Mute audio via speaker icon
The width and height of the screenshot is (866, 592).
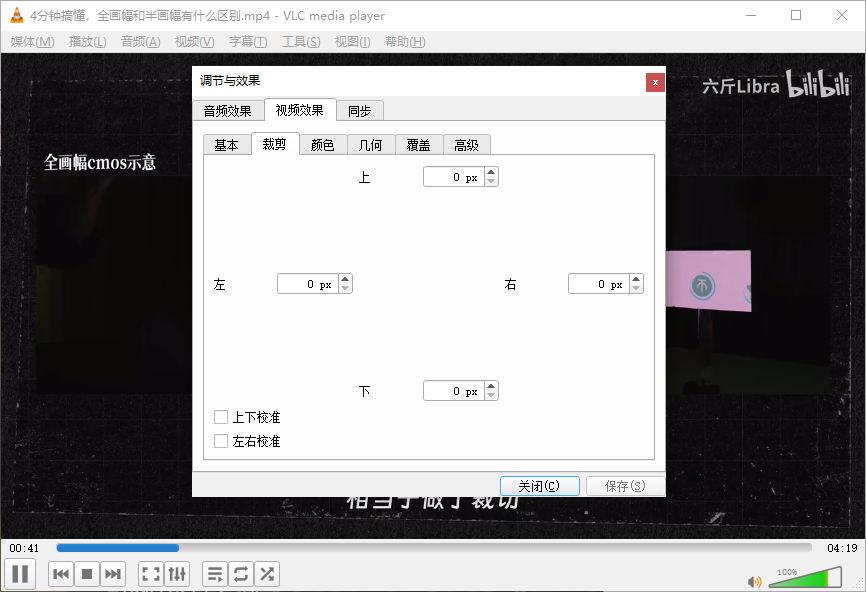(754, 581)
